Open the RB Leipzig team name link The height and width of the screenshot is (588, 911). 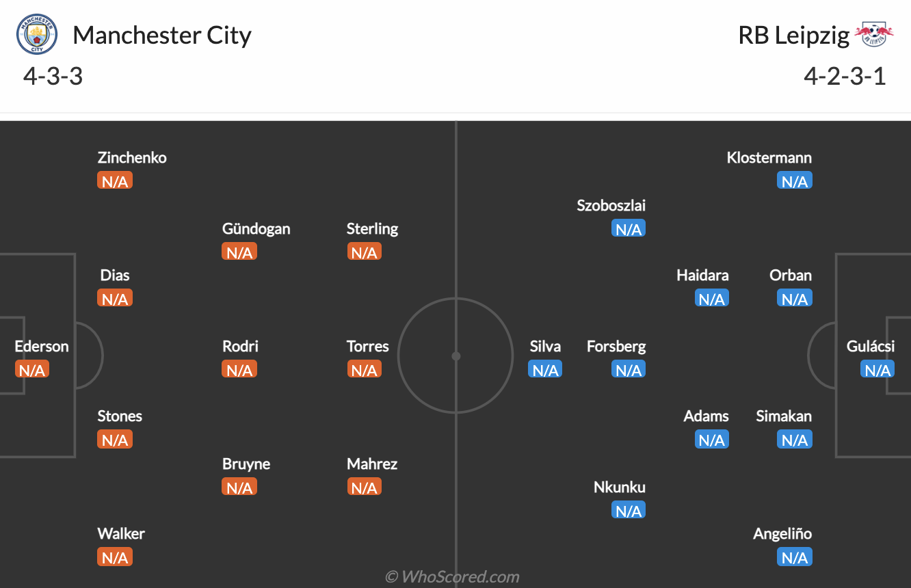click(793, 35)
